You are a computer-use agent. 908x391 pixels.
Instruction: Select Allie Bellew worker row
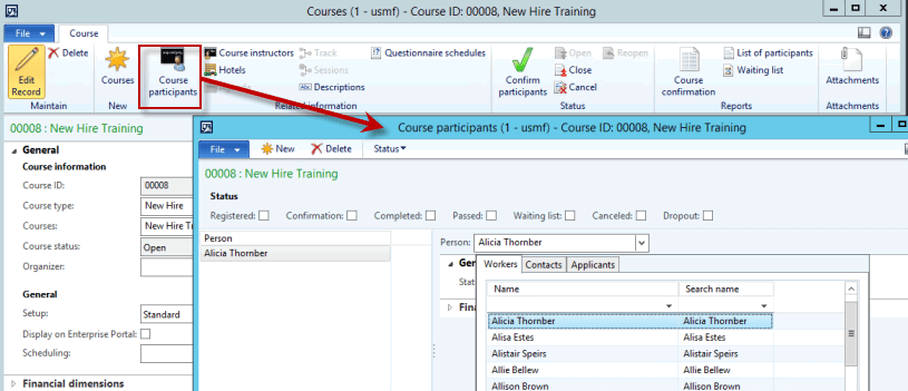click(x=630, y=370)
